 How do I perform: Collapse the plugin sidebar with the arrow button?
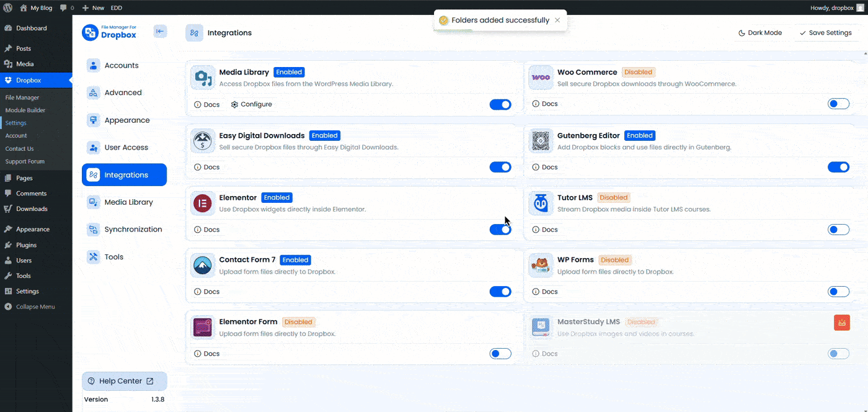(x=160, y=32)
